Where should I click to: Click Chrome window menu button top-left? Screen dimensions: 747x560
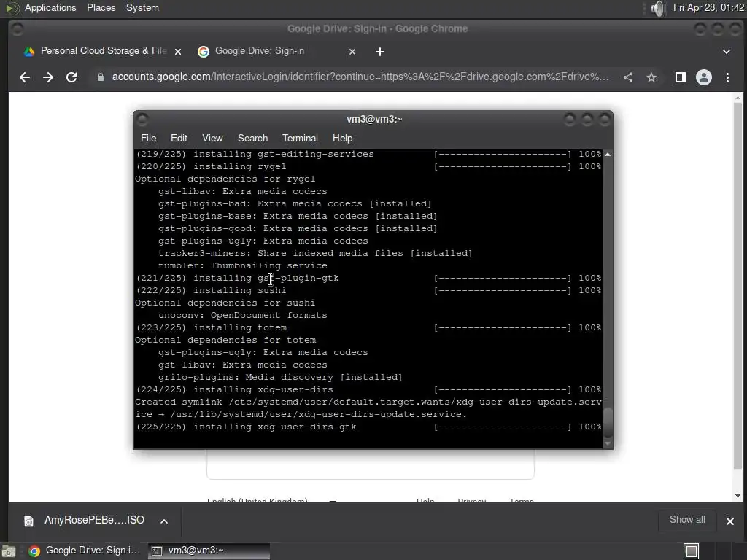click(18, 29)
